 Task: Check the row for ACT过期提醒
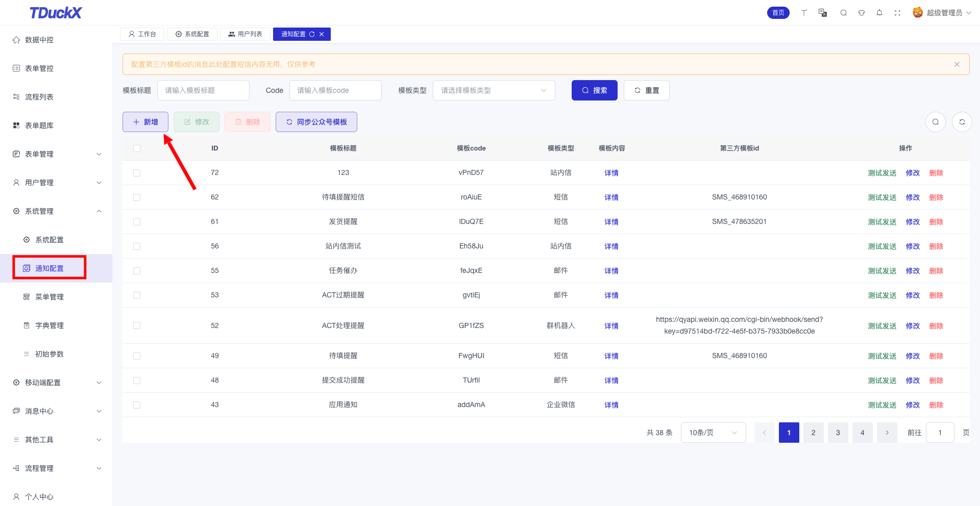pos(137,295)
